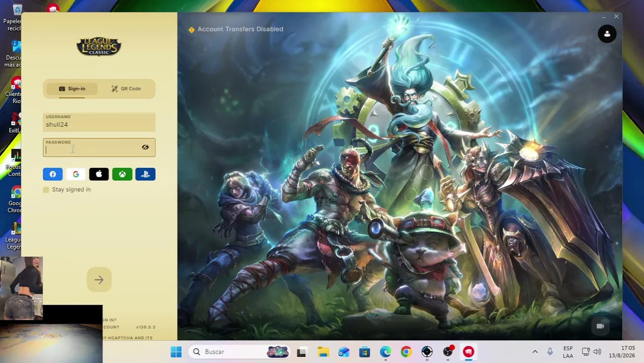The width and height of the screenshot is (644, 363).
Task: Click the League of Legends Classic logo
Action: pos(99,47)
